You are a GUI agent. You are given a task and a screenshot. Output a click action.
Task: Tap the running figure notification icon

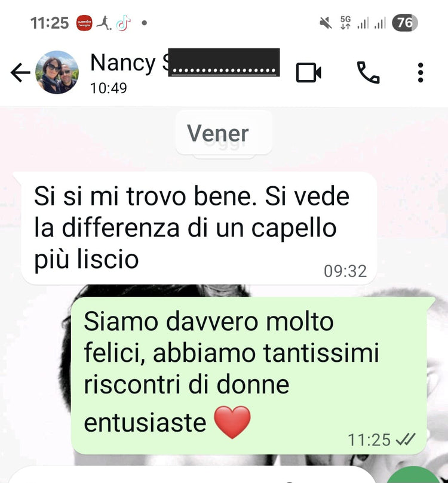(x=104, y=23)
